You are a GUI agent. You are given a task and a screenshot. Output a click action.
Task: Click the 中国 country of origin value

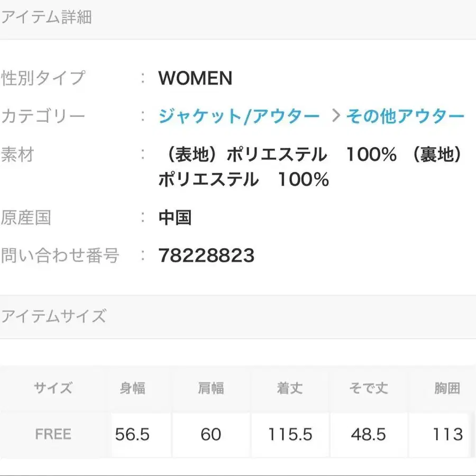(176, 216)
